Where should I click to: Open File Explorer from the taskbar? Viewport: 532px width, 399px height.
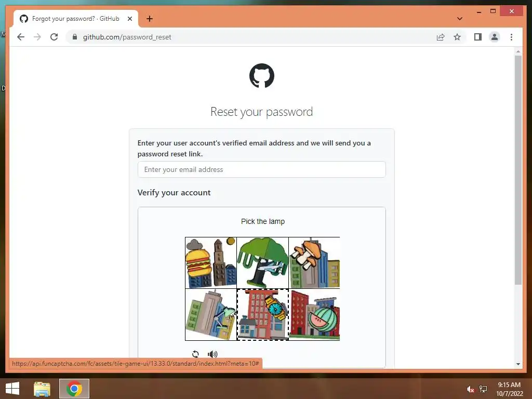click(42, 389)
